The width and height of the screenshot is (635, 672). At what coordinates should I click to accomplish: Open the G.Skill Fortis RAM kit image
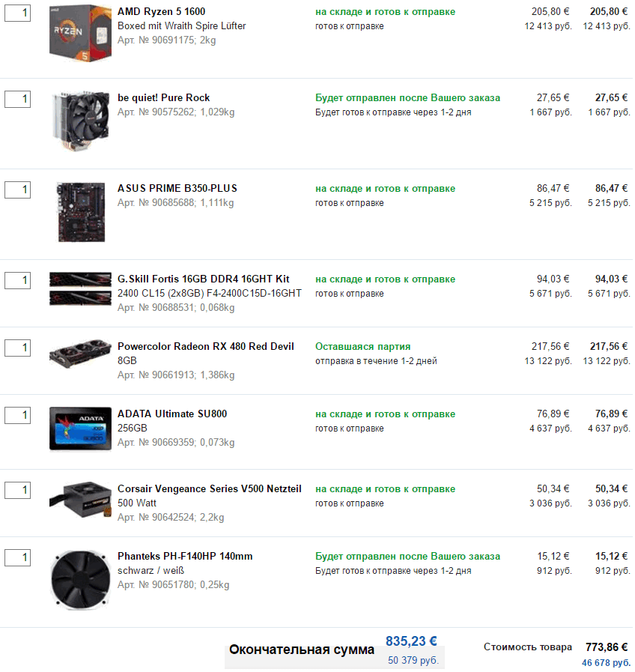click(80, 289)
